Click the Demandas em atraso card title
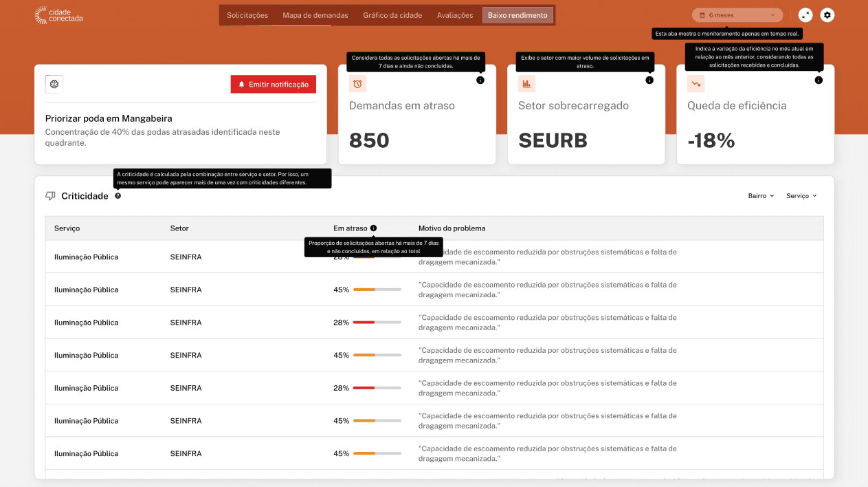 [x=402, y=105]
